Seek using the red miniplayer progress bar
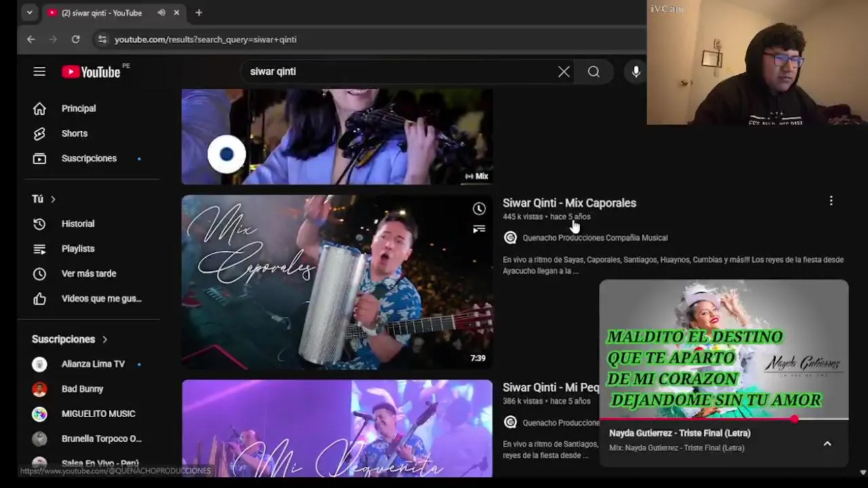Viewport: 868px width, 488px height. click(x=724, y=419)
